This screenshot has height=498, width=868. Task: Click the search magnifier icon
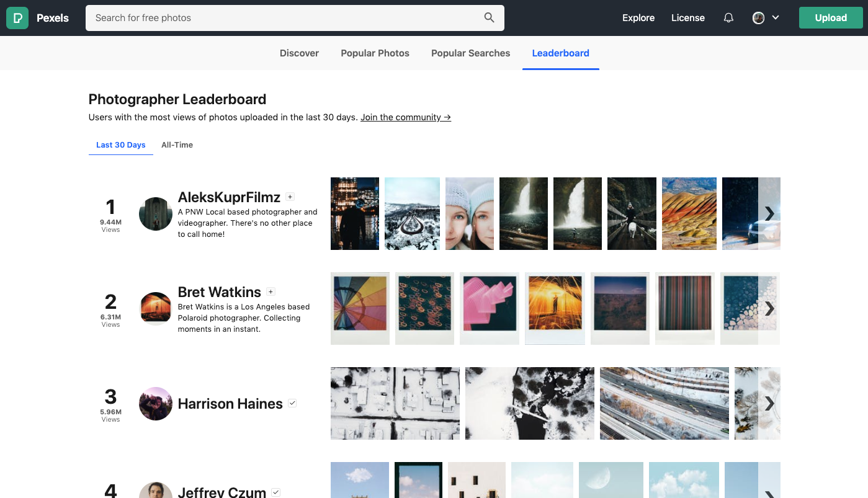[x=490, y=18]
